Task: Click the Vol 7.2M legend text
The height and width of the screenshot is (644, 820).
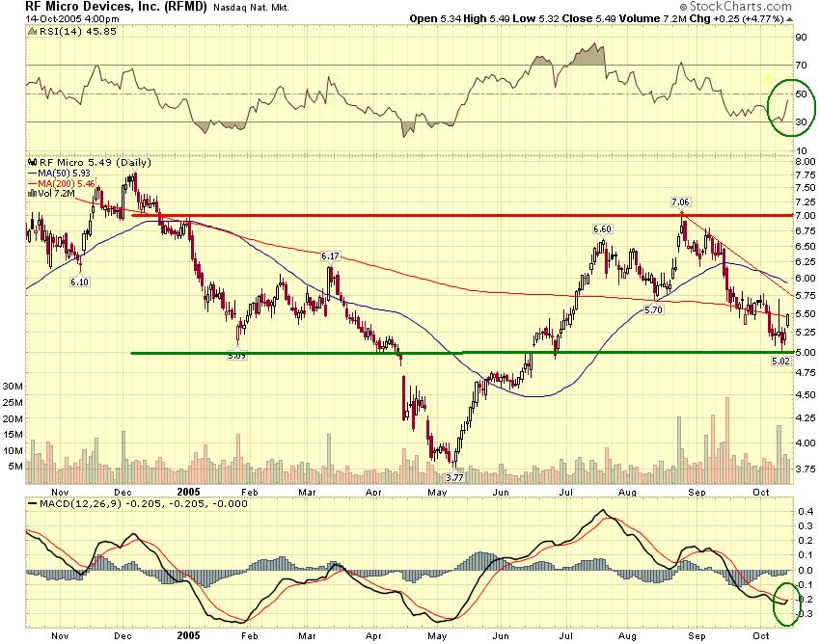Action: pyautogui.click(x=57, y=194)
